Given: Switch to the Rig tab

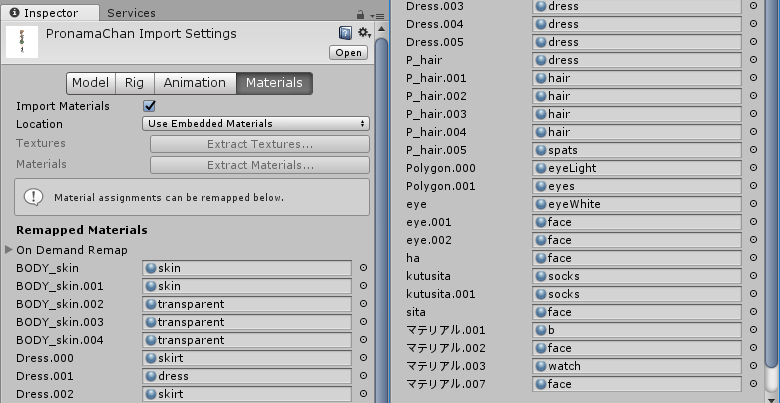Looking at the screenshot, I should (134, 84).
